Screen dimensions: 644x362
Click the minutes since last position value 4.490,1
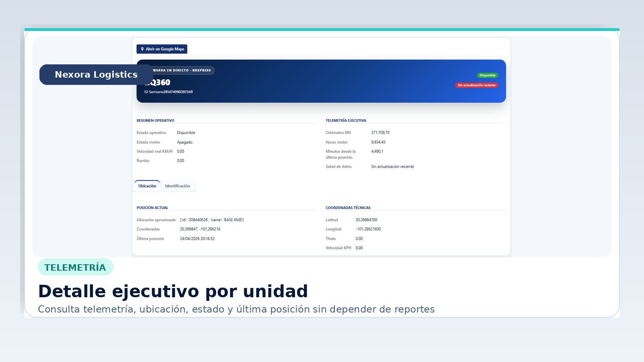click(377, 152)
